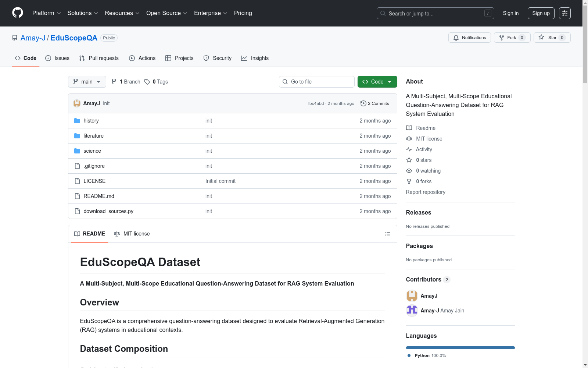Click the Notifications bell button
This screenshot has width=588, height=368.
469,38
